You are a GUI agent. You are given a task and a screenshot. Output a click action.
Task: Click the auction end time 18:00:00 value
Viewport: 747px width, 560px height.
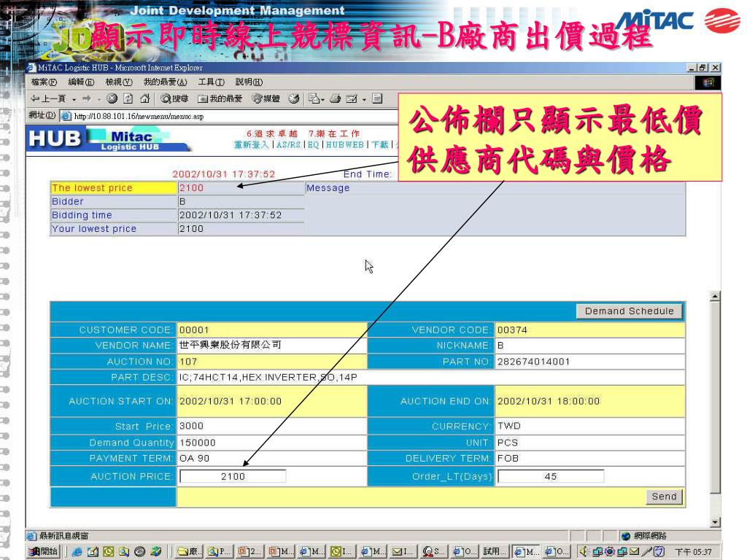549,401
